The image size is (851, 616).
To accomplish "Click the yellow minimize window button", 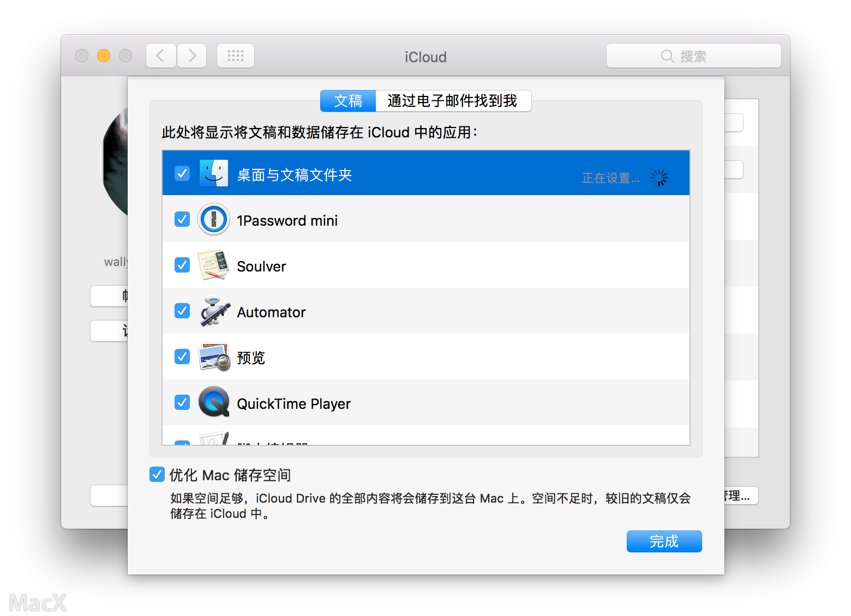I will 104,56.
